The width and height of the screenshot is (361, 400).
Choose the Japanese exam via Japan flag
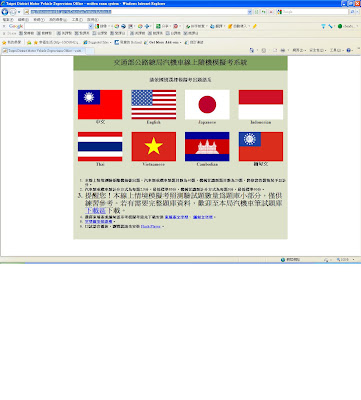(x=207, y=105)
